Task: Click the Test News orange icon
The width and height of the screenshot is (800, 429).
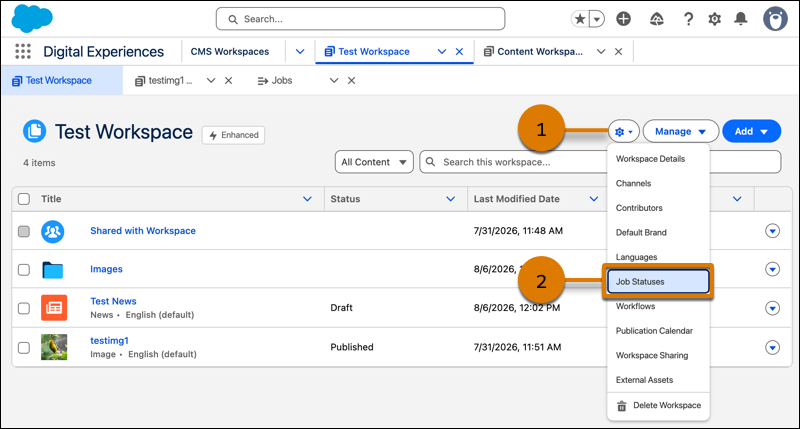Action: pyautogui.click(x=54, y=308)
